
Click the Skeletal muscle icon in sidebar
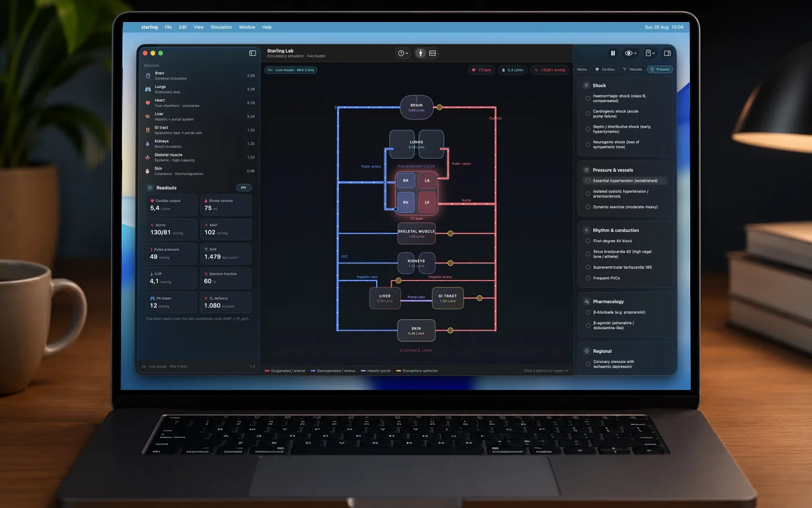[x=148, y=157]
